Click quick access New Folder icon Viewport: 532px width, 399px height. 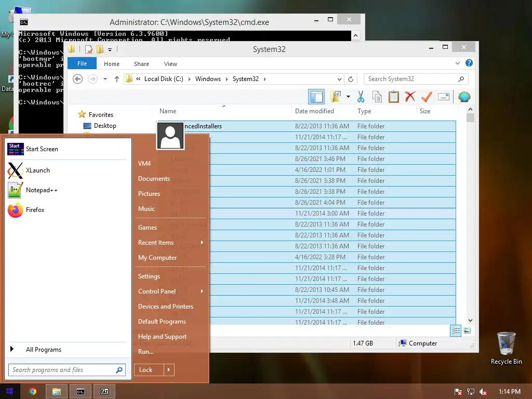(x=100, y=49)
